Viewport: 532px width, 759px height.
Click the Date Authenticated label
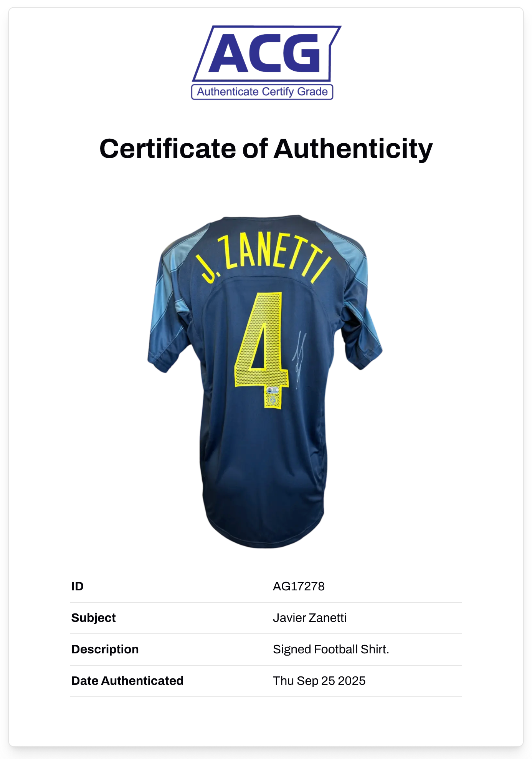coord(127,681)
